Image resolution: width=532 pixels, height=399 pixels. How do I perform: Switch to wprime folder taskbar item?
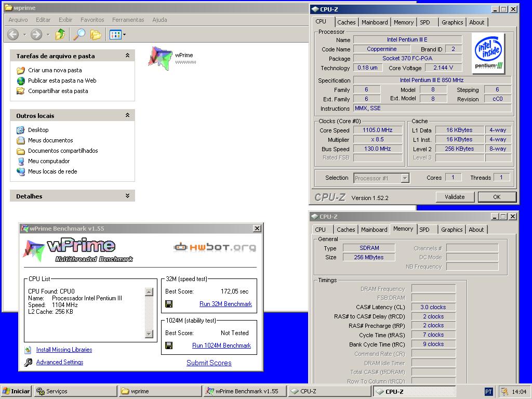(x=160, y=392)
